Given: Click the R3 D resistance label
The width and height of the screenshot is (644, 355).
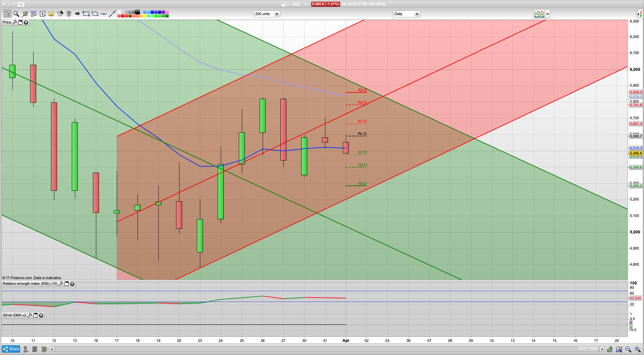Looking at the screenshot, I should (x=362, y=90).
